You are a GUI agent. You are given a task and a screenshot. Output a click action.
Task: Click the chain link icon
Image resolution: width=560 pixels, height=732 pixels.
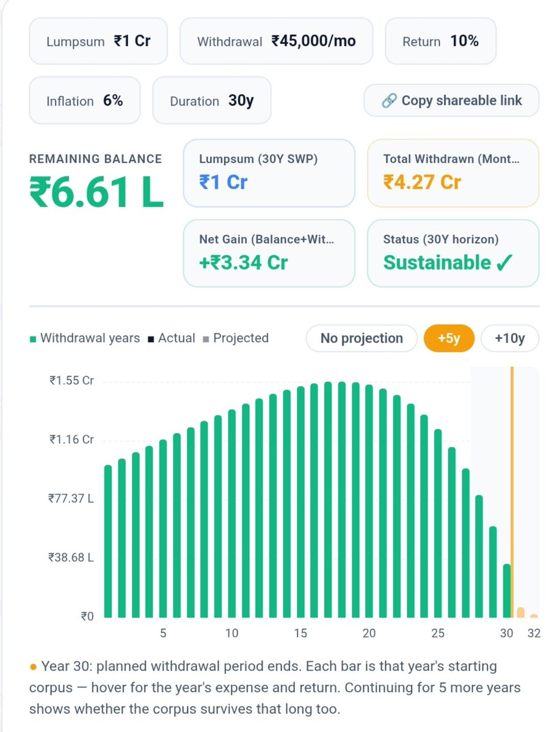389,100
